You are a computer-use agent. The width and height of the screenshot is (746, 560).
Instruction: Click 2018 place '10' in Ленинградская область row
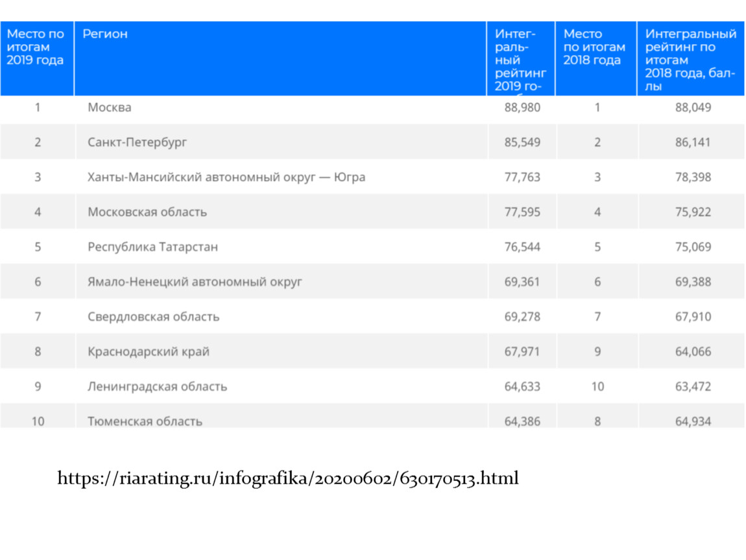coord(597,386)
